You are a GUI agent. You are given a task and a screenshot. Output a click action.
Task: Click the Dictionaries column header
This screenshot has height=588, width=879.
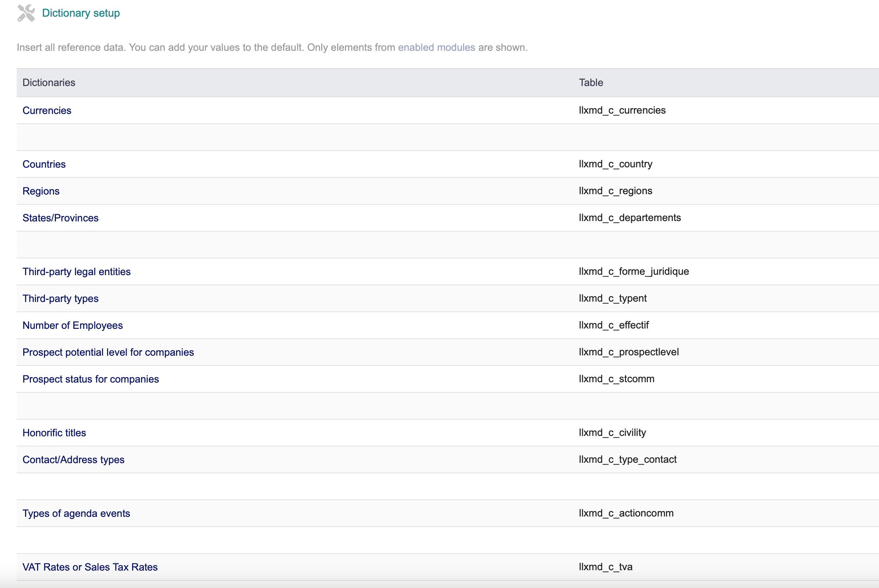click(x=49, y=82)
